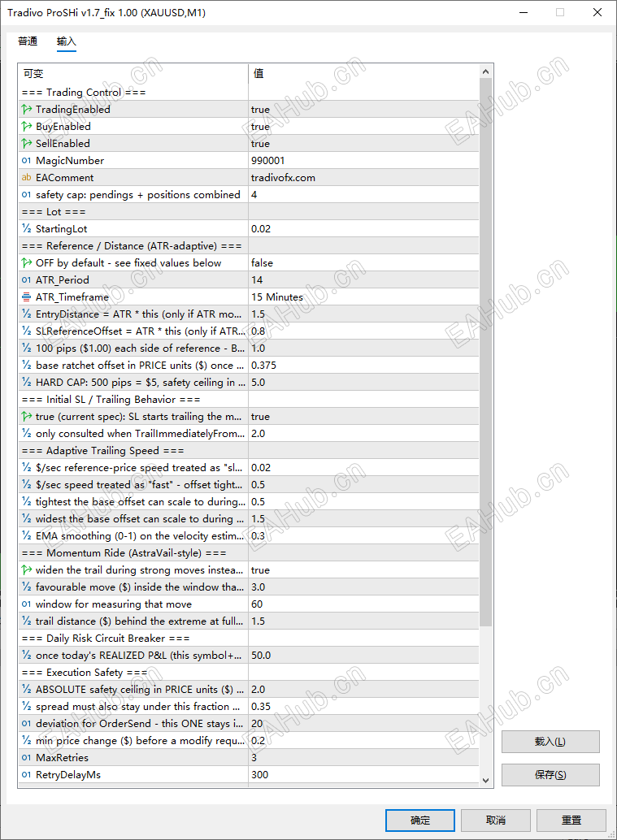Switch to the 普通 tab

(28, 41)
